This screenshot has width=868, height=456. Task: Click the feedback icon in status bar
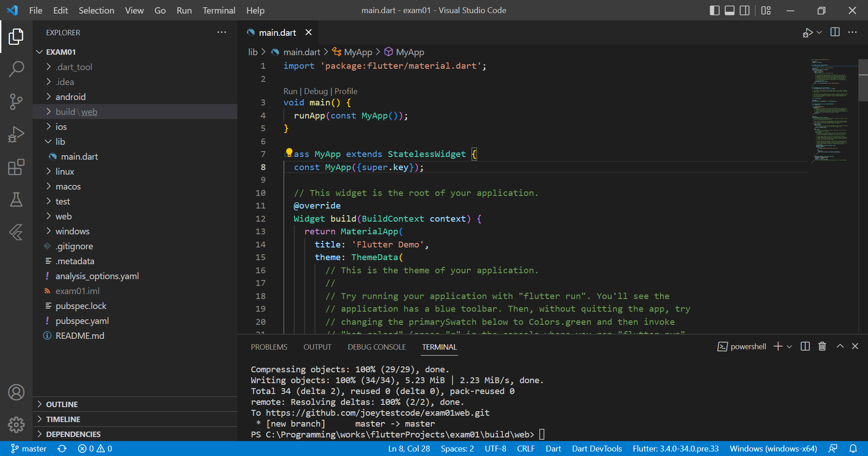click(x=833, y=449)
